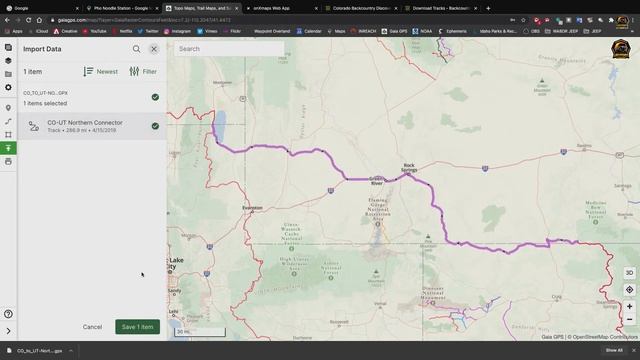Screen dimensions: 640x360
Task: Open the browser extensions puzzle icon
Action: click(611, 20)
